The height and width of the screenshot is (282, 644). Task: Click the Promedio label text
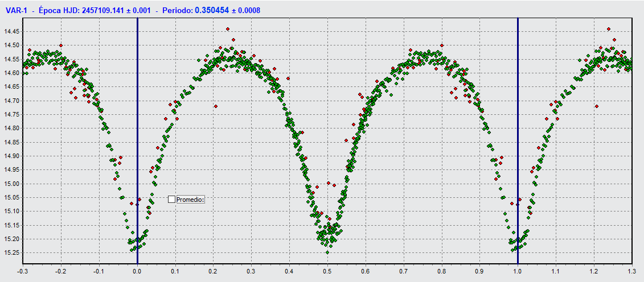(x=190, y=200)
